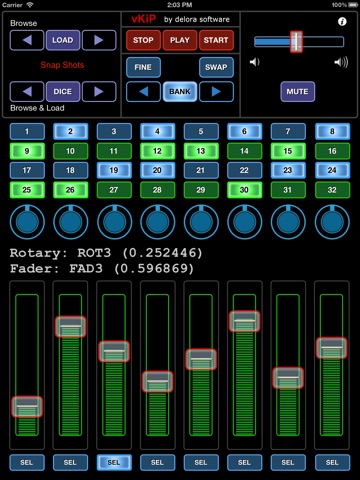Click the SWAP button
The height and width of the screenshot is (480, 360).
click(216, 67)
